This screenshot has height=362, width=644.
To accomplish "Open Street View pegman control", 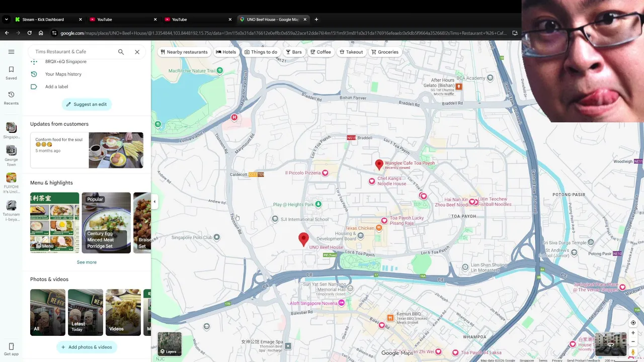I will tap(633, 352).
